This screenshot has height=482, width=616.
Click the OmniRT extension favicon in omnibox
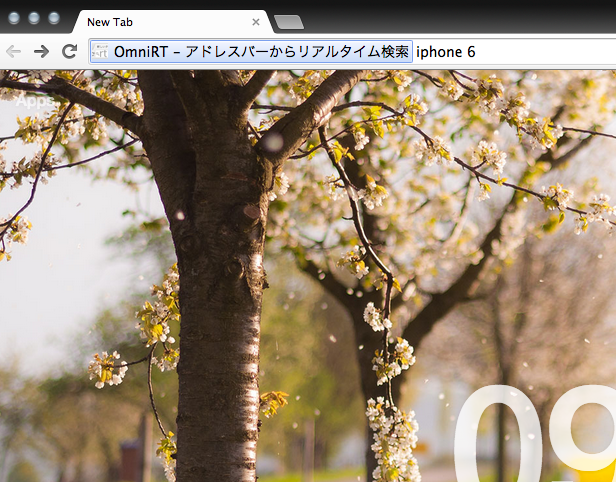tap(100, 51)
